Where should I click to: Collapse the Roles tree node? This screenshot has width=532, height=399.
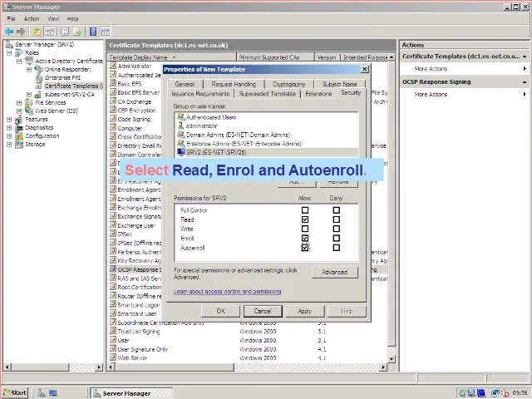9,52
